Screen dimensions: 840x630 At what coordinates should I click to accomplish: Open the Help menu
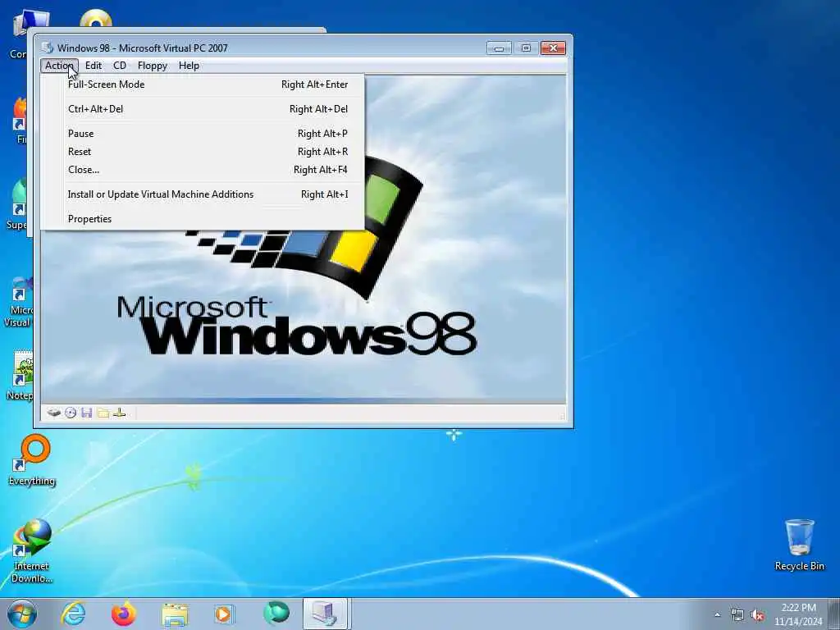point(189,66)
